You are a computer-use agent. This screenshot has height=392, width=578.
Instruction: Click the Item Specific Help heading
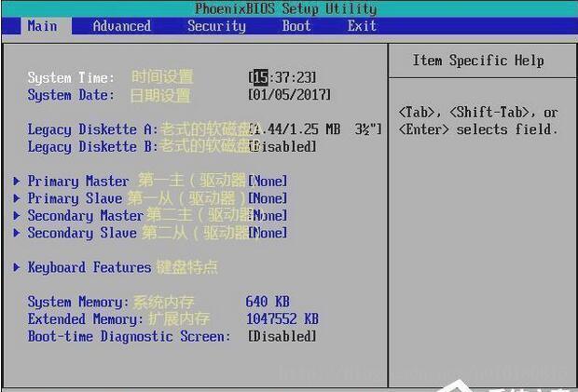478,61
